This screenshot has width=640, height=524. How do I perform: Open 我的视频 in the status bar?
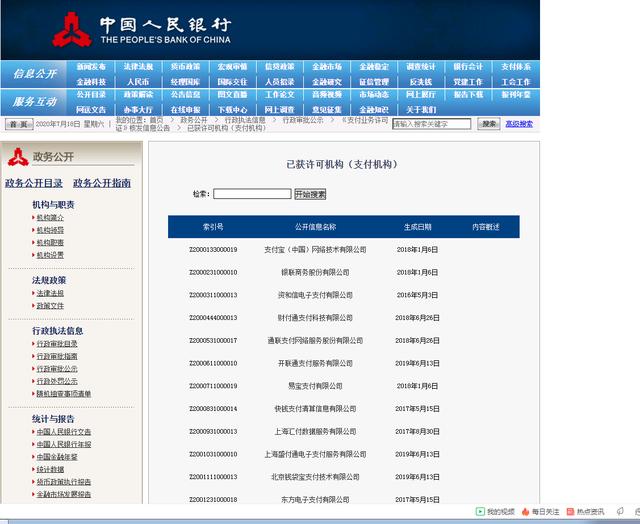point(499,511)
